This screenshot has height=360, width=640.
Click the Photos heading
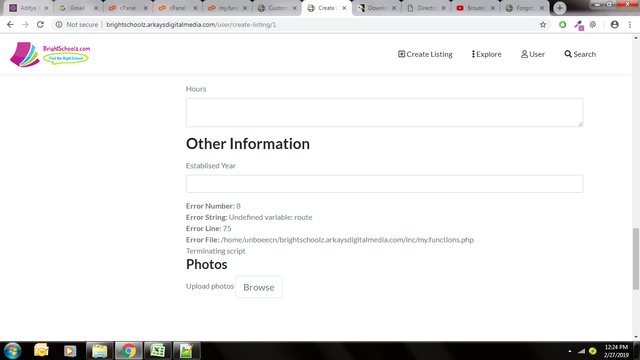pos(207,264)
